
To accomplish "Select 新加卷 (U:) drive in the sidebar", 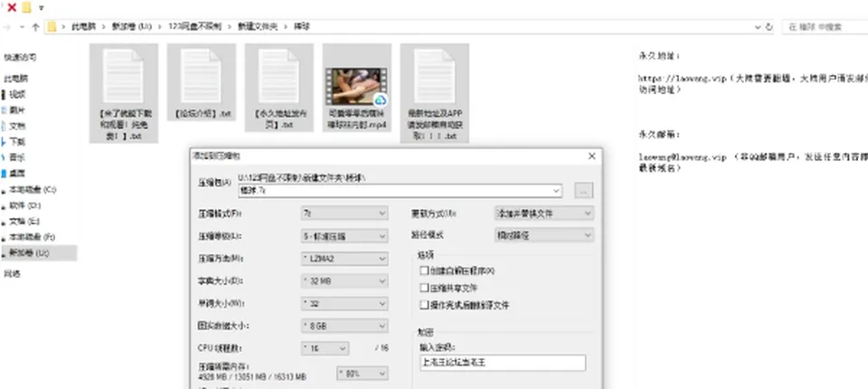I will pos(38,253).
